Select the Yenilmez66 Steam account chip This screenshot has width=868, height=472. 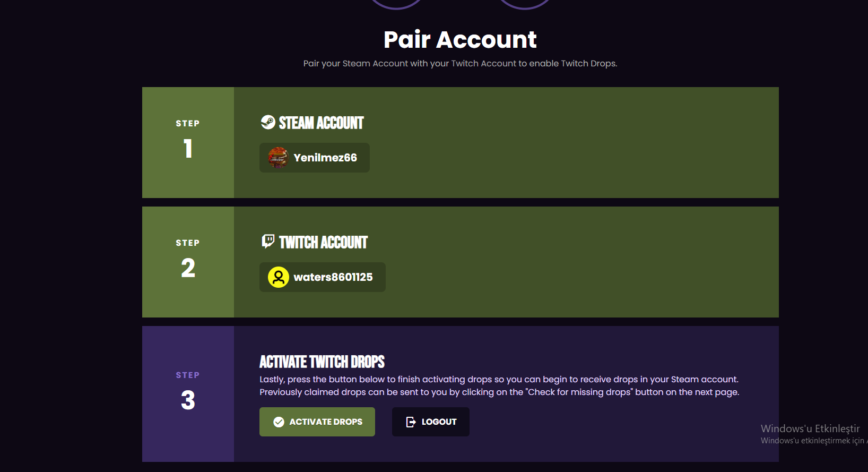click(x=315, y=158)
